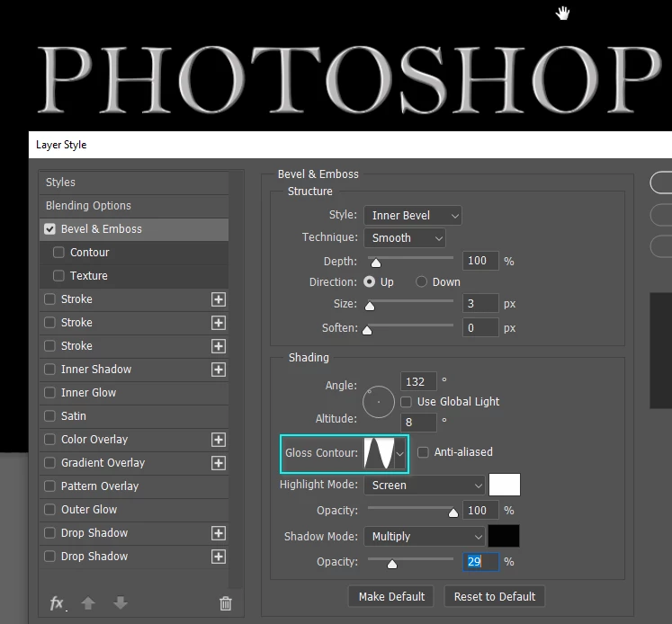The image size is (672, 624).
Task: Select the first Drop Shadow effect row
Action: [134, 533]
